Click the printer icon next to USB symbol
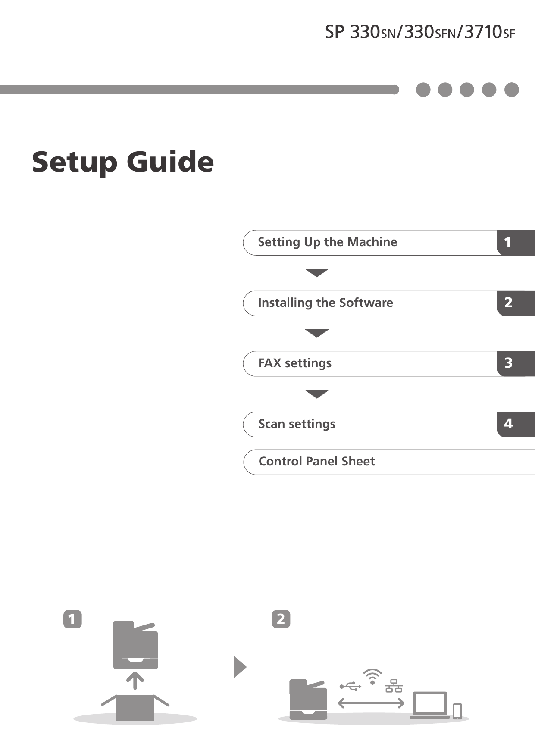Screen dimensions: 535x756 (308, 699)
